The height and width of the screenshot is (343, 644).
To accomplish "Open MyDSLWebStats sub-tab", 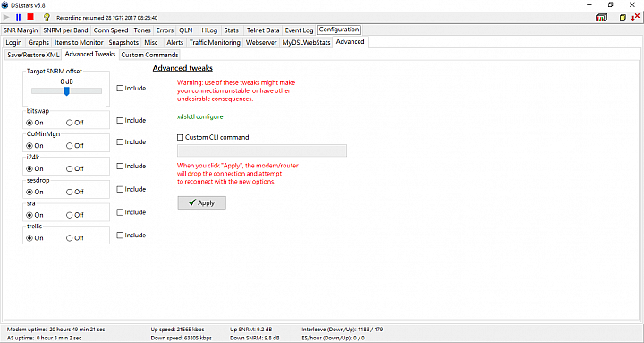I will [306, 42].
